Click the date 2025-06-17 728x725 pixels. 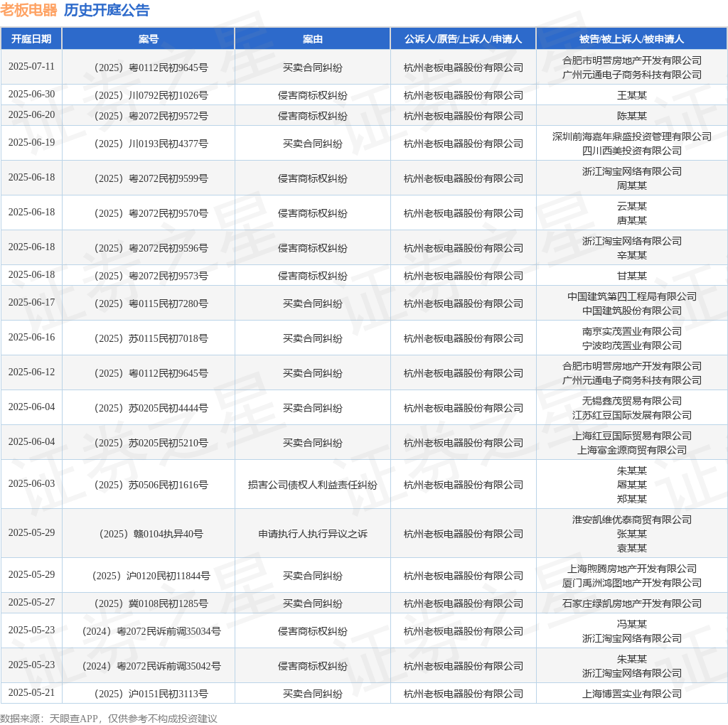(31, 303)
